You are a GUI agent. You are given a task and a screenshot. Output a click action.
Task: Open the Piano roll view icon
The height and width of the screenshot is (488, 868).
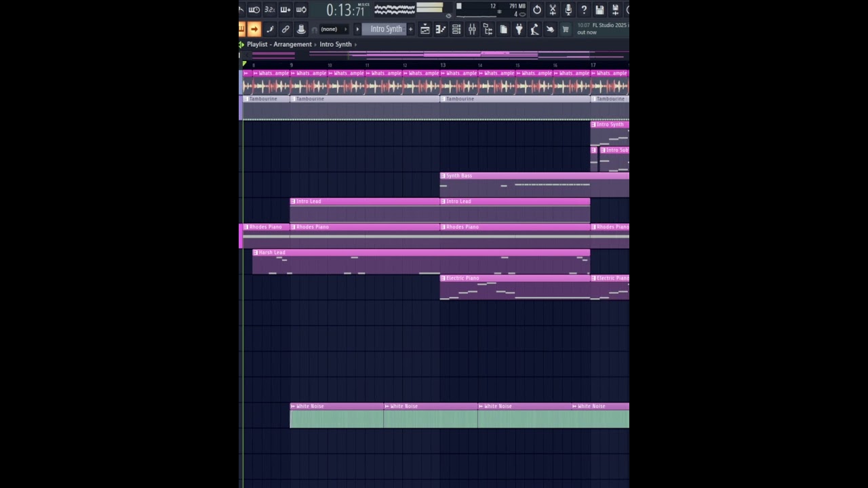click(441, 29)
